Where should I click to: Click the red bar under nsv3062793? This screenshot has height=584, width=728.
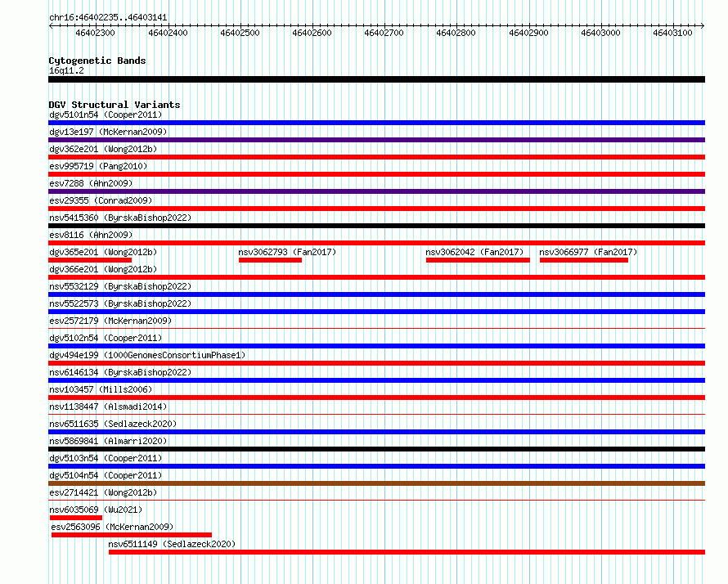[270, 260]
